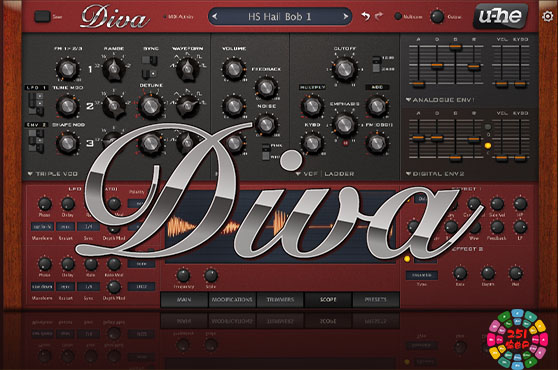Image resolution: width=558 pixels, height=370 pixels.
Task: Open the Add filter mod source selector
Action: pos(377,87)
